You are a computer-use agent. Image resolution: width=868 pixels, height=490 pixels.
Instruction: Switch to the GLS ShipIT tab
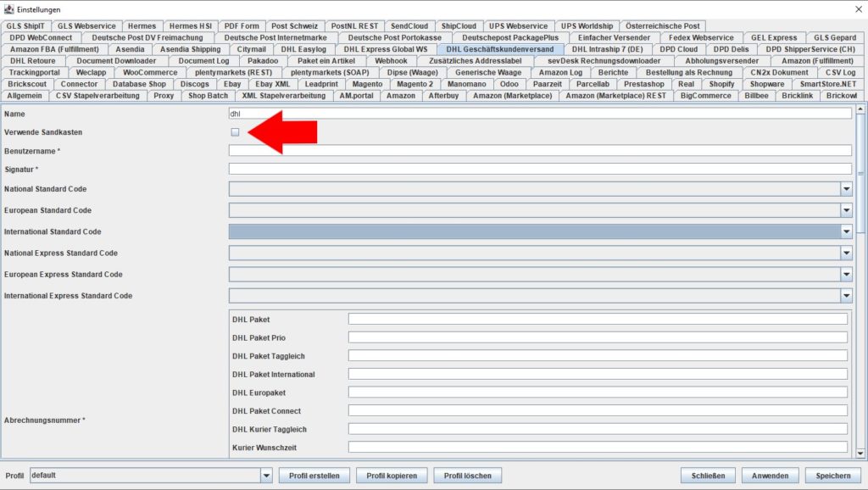point(25,26)
